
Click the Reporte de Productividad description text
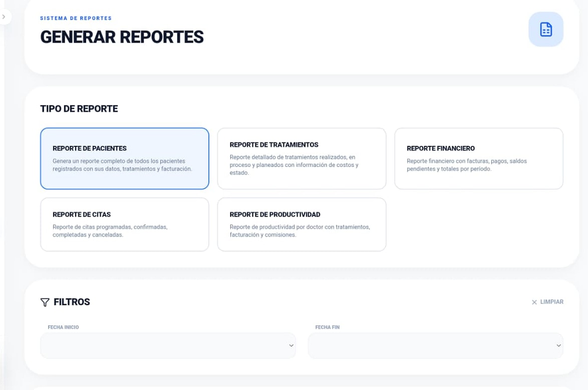point(300,231)
